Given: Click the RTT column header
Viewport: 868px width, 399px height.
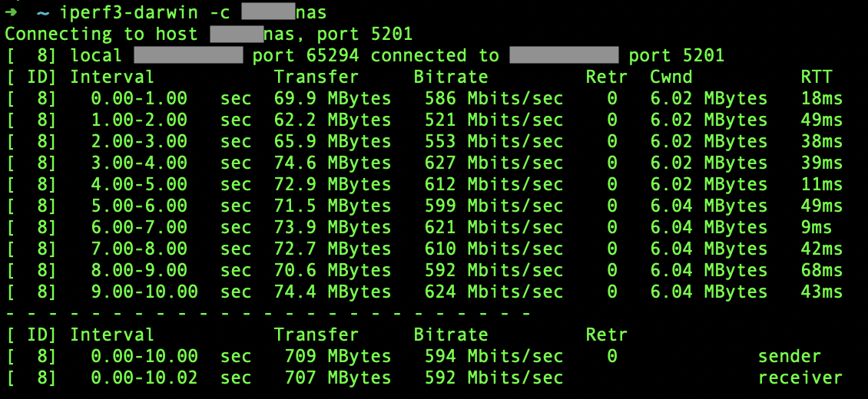Looking at the screenshot, I should pyautogui.click(x=817, y=77).
